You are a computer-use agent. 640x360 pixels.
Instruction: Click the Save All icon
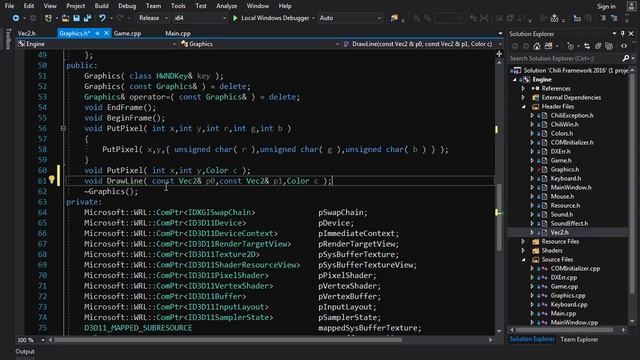pos(87,18)
